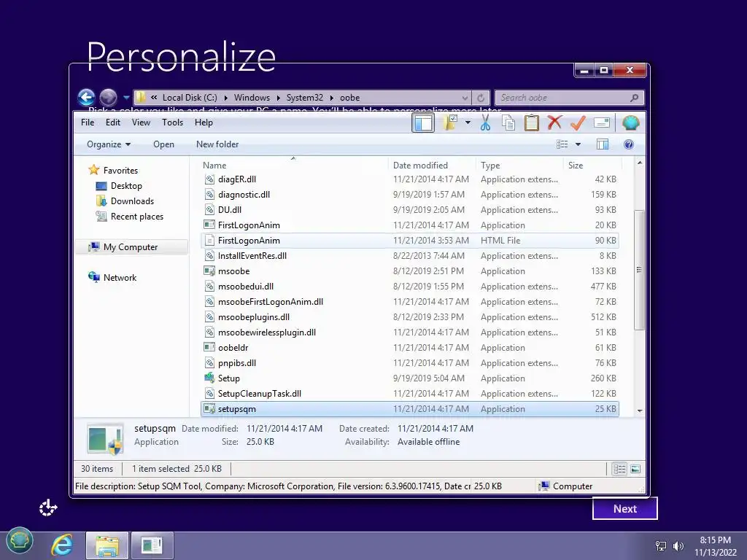747x560 pixels.
Task: Toggle the preview pane button
Action: point(603,144)
